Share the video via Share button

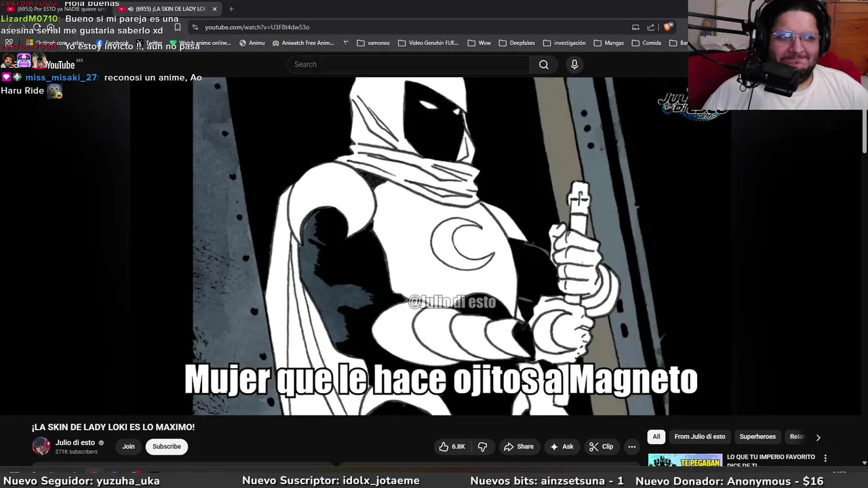pos(519,447)
